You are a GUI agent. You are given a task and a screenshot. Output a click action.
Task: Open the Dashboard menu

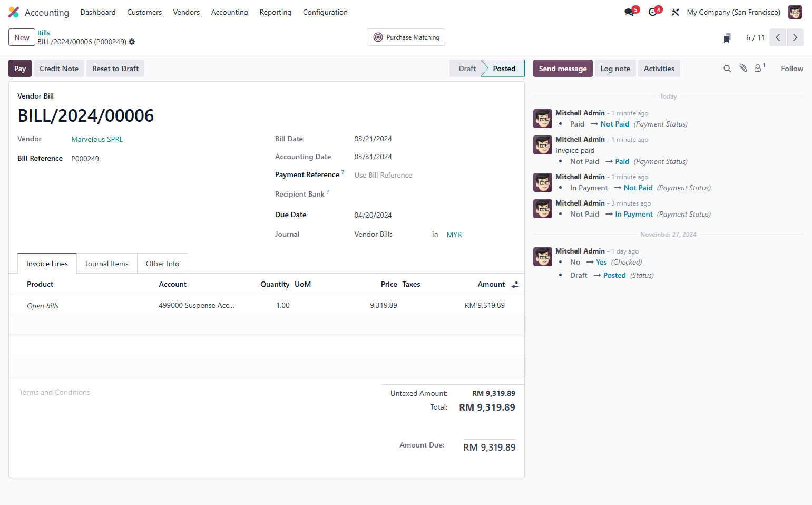tap(98, 12)
